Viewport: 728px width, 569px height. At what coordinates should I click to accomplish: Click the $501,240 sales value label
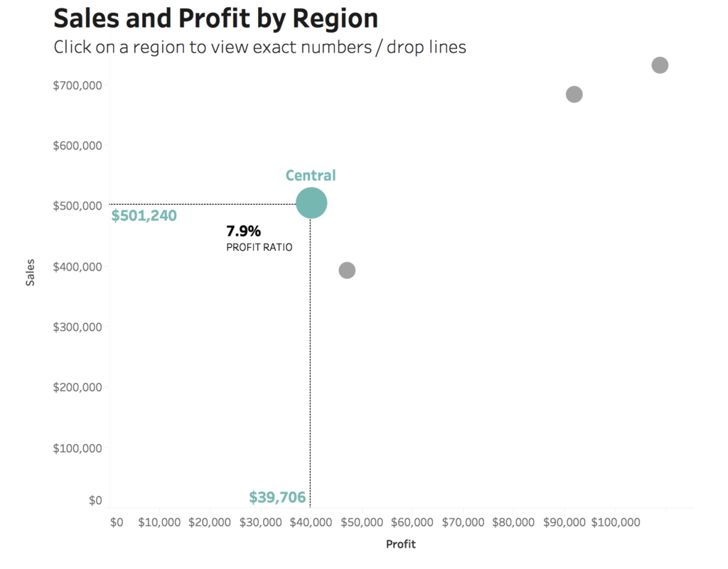pos(144,215)
